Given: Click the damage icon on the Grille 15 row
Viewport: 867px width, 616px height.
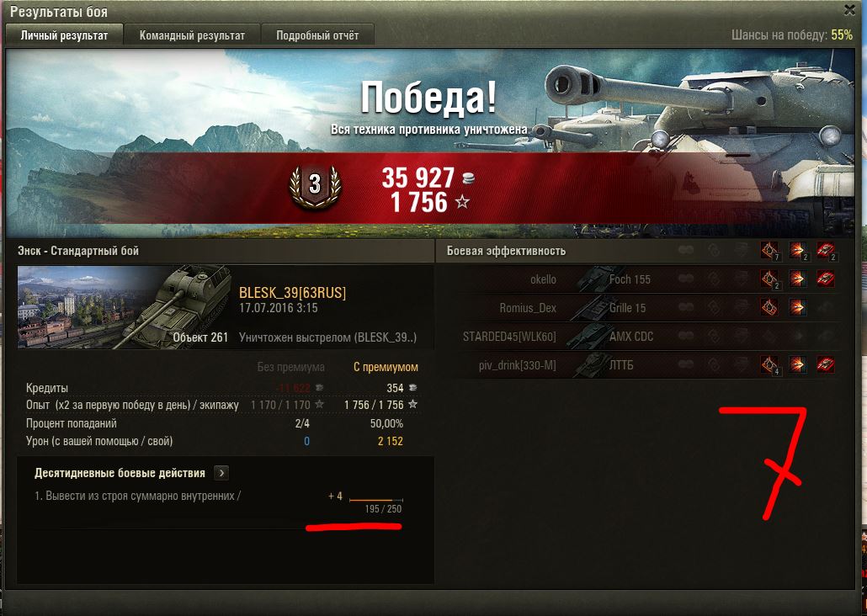Looking at the screenshot, I should coord(797,307).
